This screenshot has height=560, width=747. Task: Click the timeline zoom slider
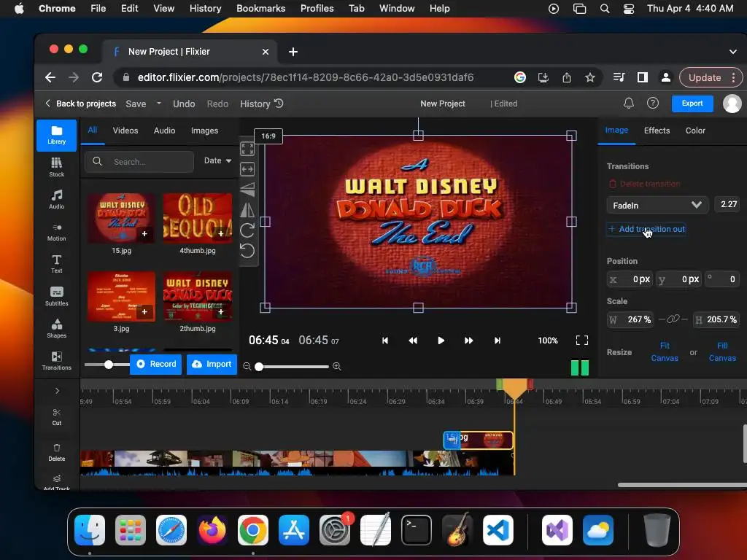tap(292, 367)
